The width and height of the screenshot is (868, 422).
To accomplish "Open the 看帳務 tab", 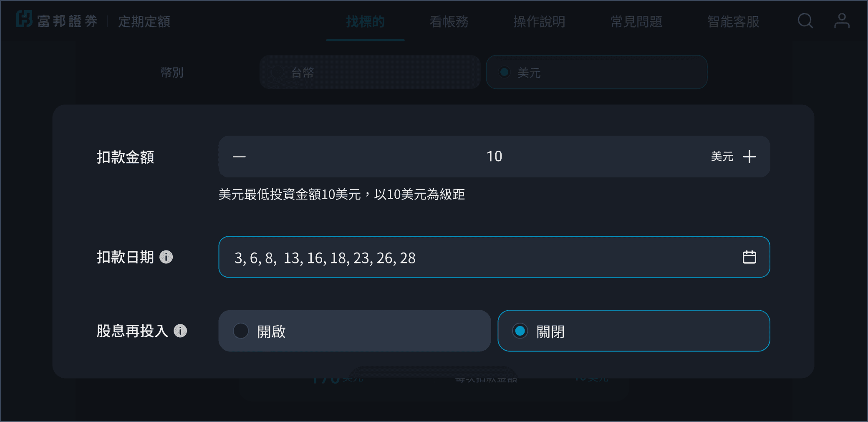I will [x=449, y=22].
